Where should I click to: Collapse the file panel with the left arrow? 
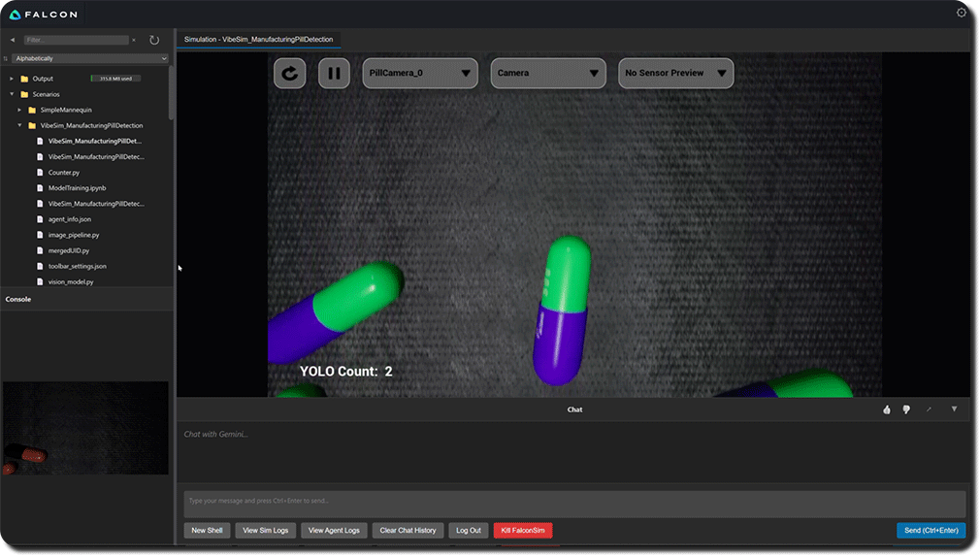pyautogui.click(x=12, y=40)
